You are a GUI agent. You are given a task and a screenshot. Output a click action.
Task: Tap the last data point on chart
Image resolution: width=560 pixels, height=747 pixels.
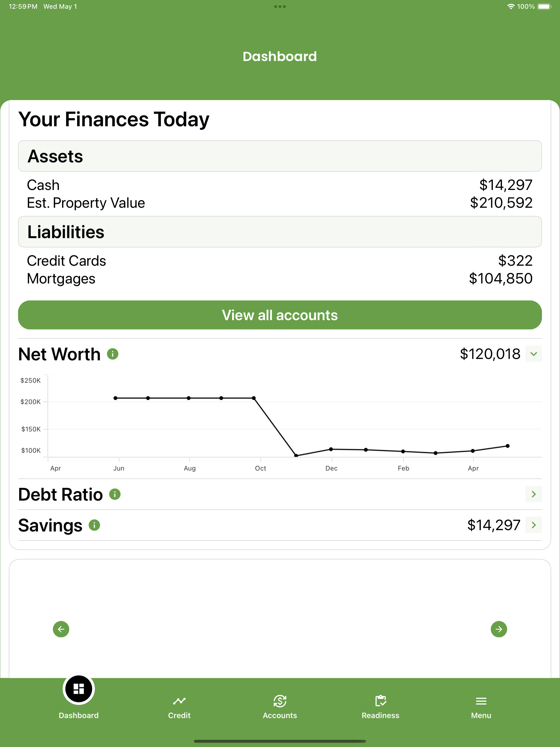[508, 446]
